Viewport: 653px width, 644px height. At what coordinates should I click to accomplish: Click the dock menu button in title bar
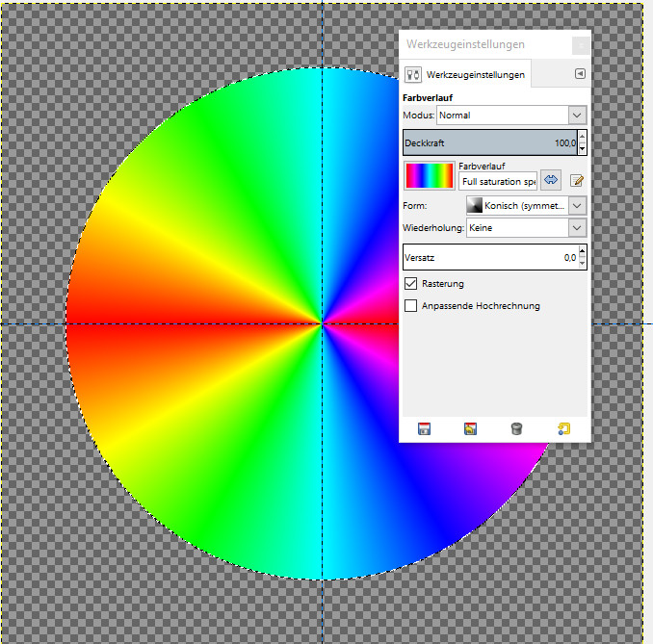point(581,45)
